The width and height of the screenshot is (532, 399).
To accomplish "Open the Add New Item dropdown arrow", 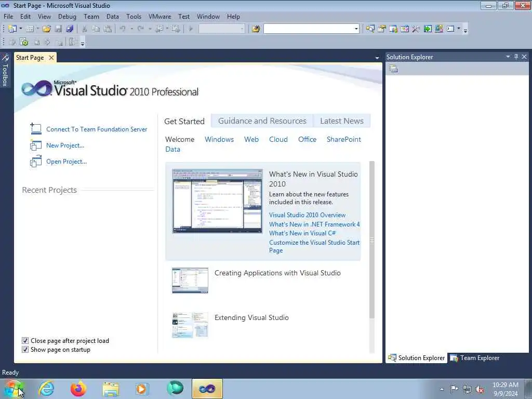I will pyautogui.click(x=37, y=29).
